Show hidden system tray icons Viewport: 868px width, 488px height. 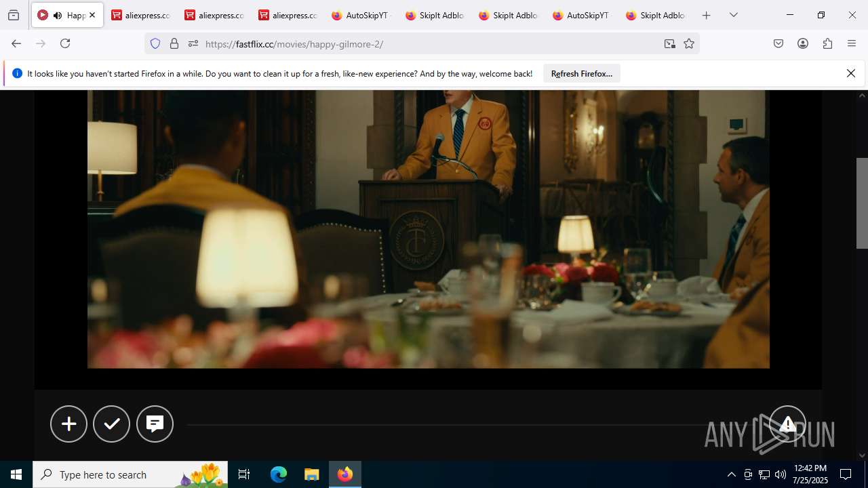pos(731,474)
